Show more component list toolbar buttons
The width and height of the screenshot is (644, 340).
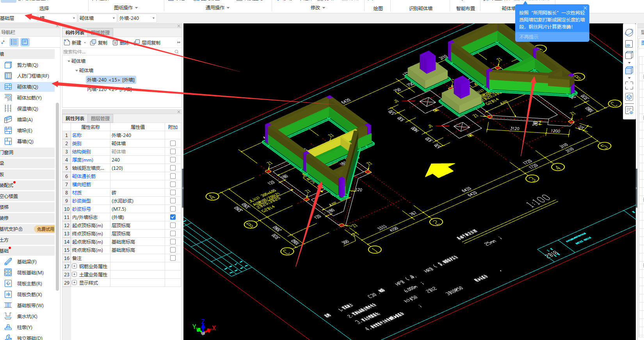pos(179,43)
